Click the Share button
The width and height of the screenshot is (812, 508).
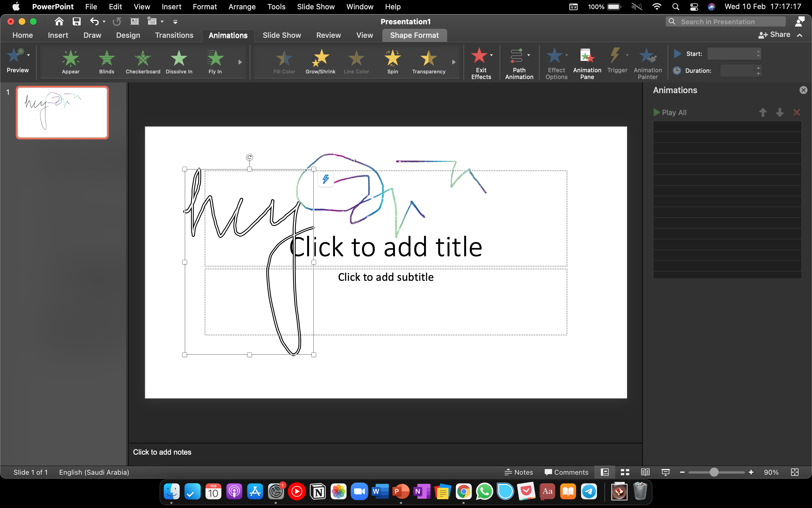coord(775,35)
